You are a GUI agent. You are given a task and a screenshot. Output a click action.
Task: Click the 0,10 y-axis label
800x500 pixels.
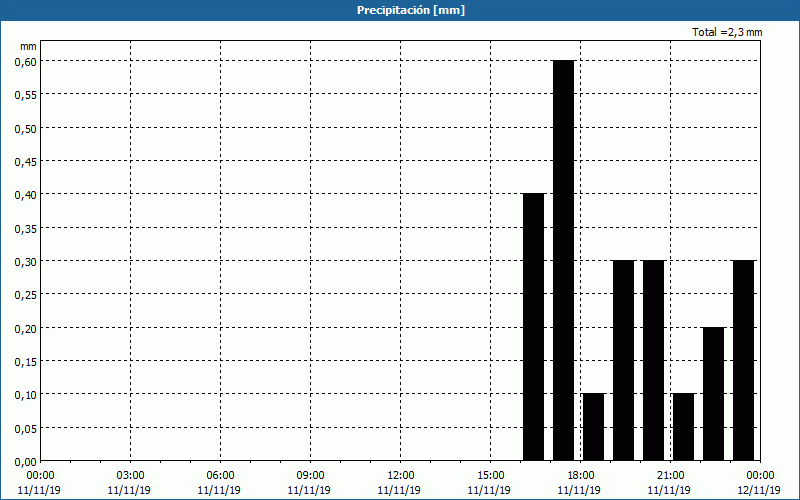[x=26, y=394]
